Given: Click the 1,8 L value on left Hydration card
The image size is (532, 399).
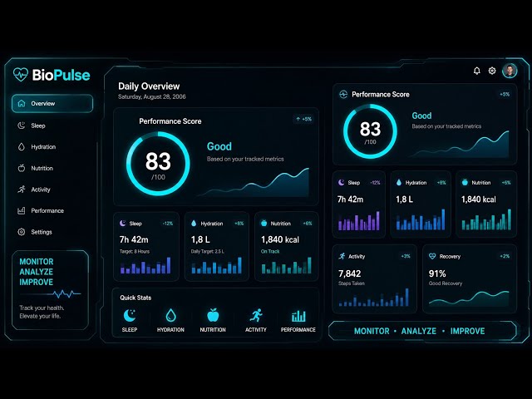Looking at the screenshot, I should click(200, 239).
